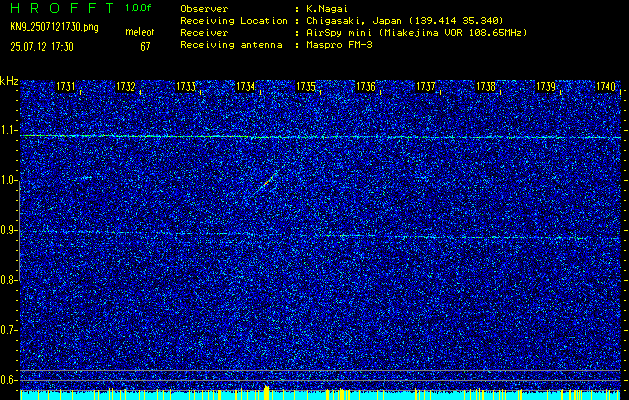Click the red meteor echo streak near 1734
Image resolution: width=629 pixels, height=400 pixels.
click(x=266, y=184)
